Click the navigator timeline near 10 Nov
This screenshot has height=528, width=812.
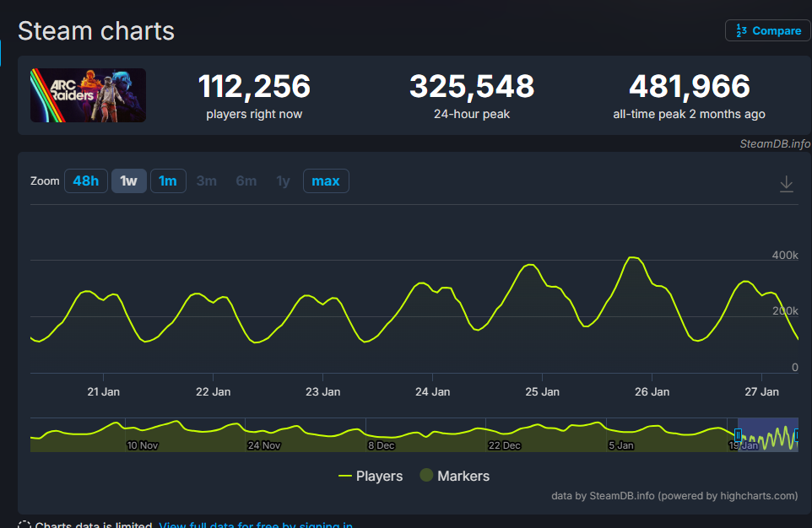click(x=142, y=434)
